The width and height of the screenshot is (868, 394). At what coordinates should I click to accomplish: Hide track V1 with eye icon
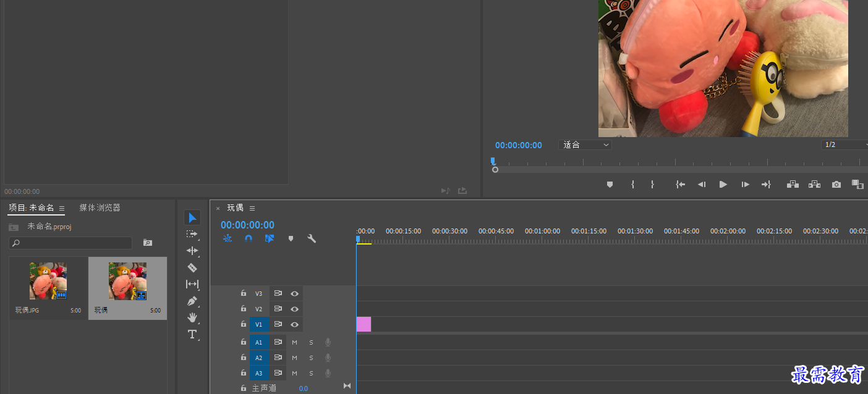point(295,324)
